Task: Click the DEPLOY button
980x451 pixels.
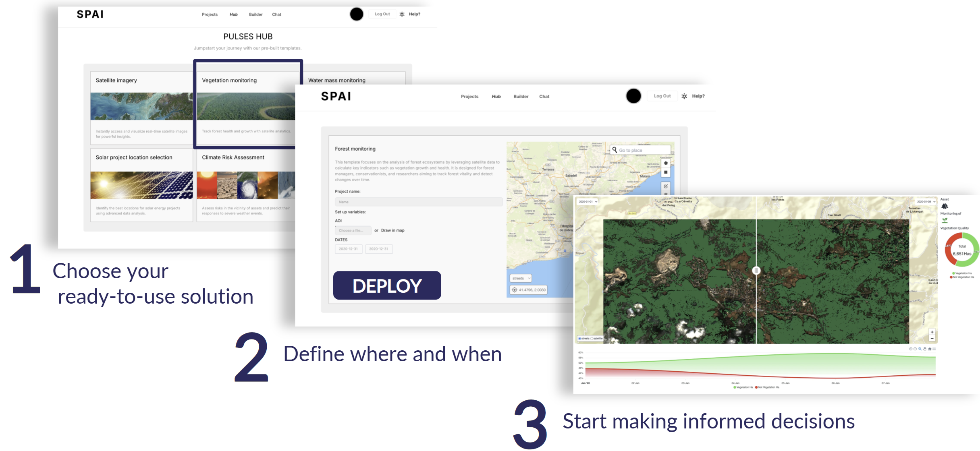Action: coord(387,285)
